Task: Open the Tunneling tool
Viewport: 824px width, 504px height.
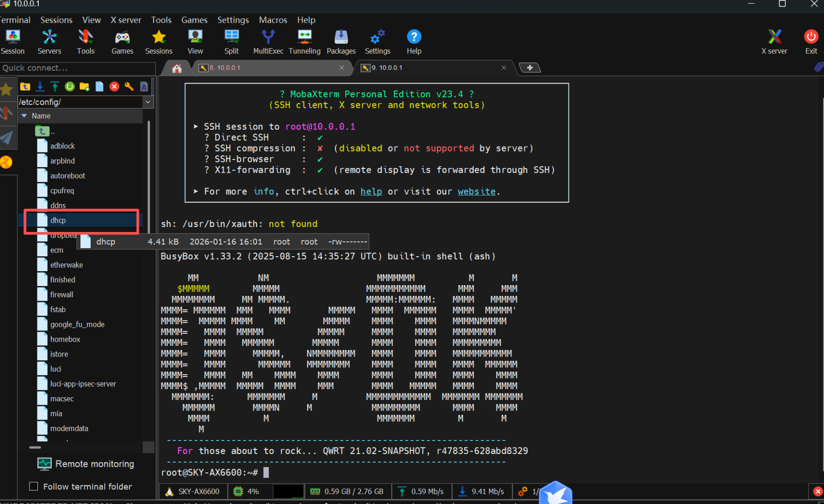Action: [x=304, y=42]
